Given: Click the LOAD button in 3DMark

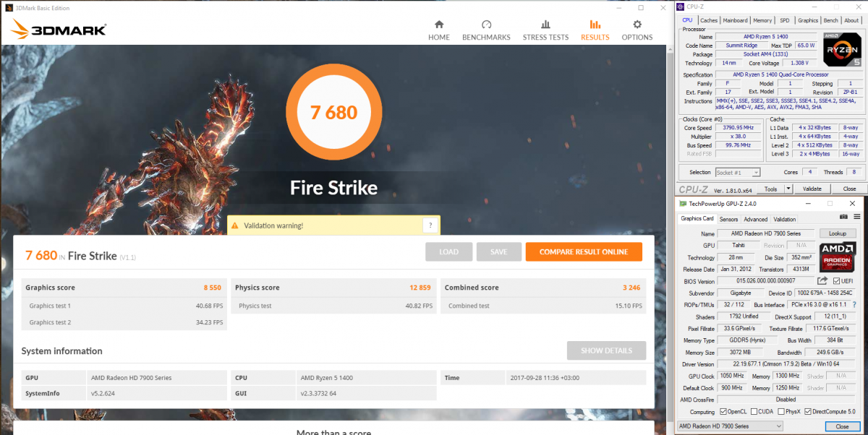Looking at the screenshot, I should (x=449, y=251).
